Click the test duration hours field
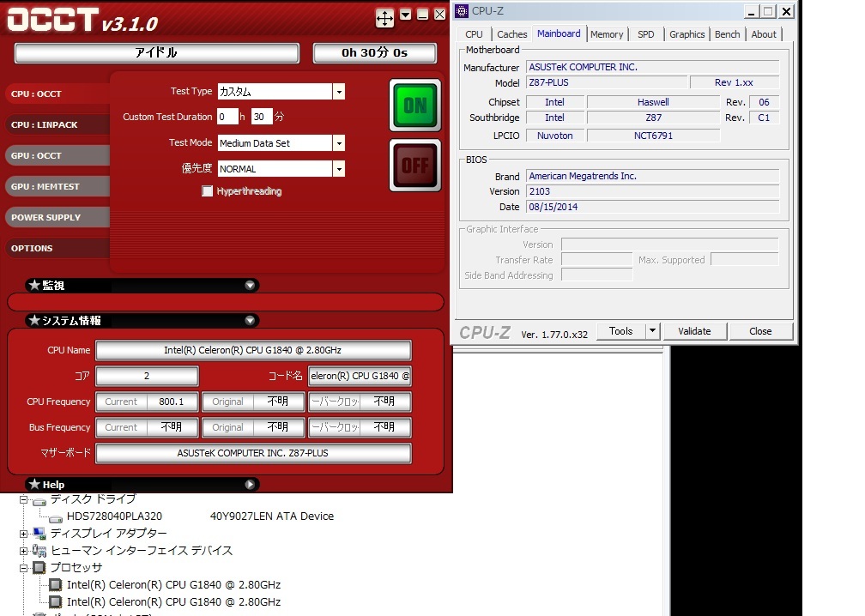 click(x=227, y=117)
